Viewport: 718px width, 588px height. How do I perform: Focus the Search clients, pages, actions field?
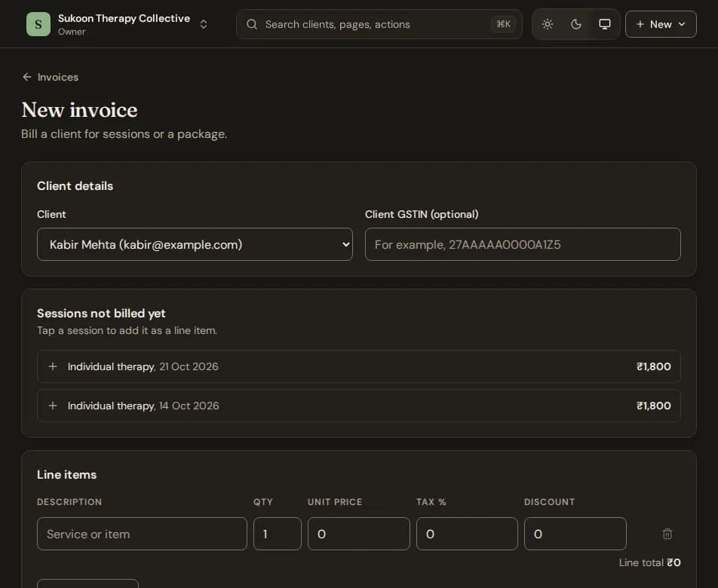pos(379,24)
